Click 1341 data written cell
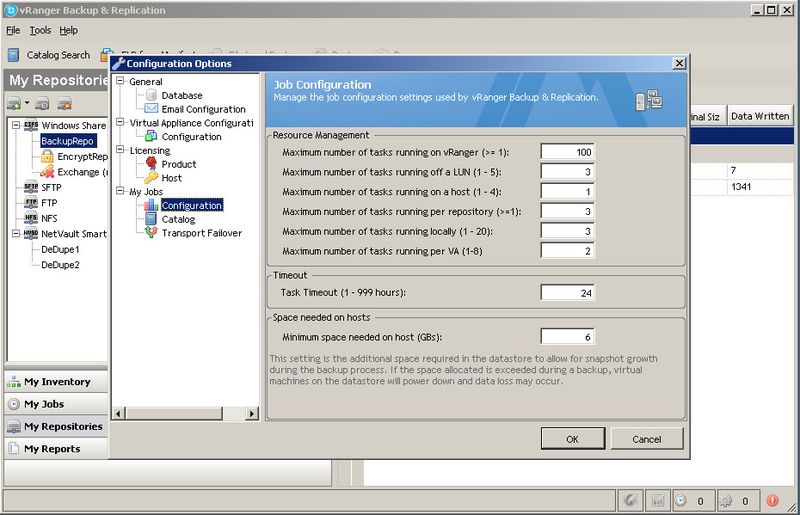This screenshot has width=800, height=515. (x=760, y=187)
